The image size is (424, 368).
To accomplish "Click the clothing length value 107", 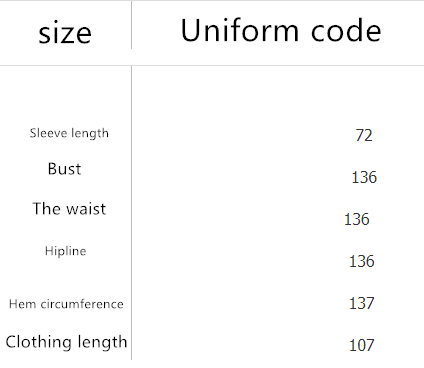I will pos(362,345).
